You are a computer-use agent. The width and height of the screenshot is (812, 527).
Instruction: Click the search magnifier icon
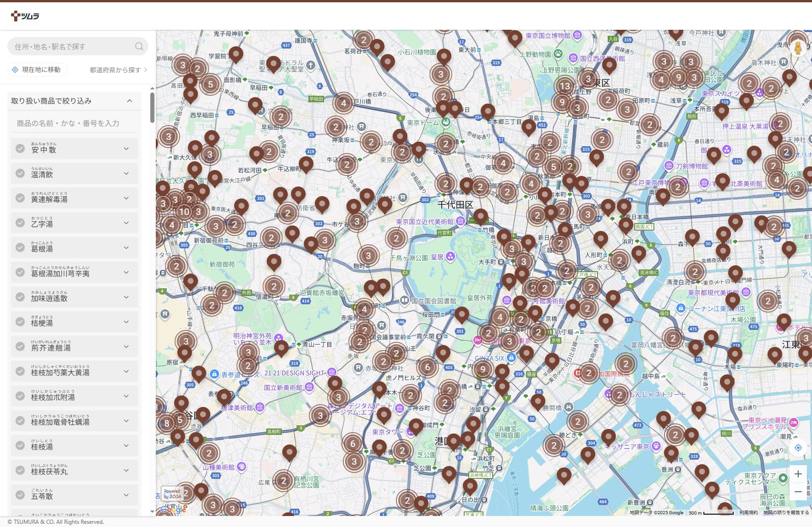click(x=139, y=46)
